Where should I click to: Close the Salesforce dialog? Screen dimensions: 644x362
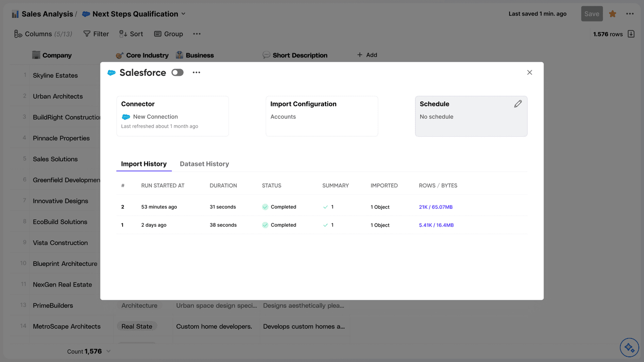529,73
